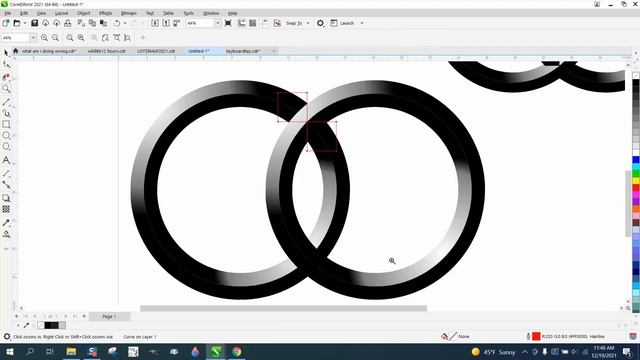Viewport: 640px width, 360px height.
Task: Click the New document icon
Action: point(6,23)
